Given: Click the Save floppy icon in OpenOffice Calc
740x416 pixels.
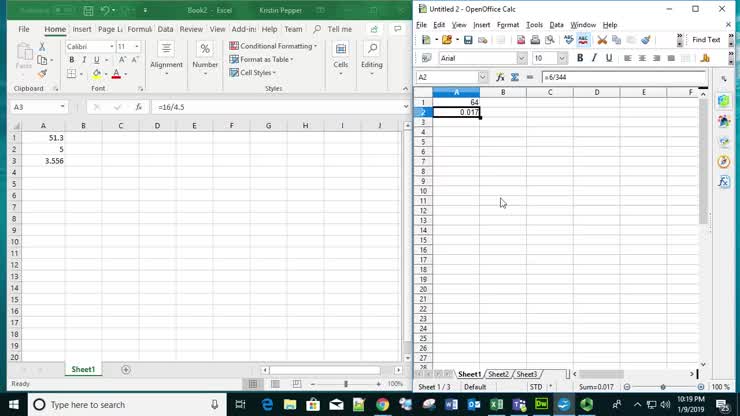Looking at the screenshot, I should pyautogui.click(x=468, y=40).
